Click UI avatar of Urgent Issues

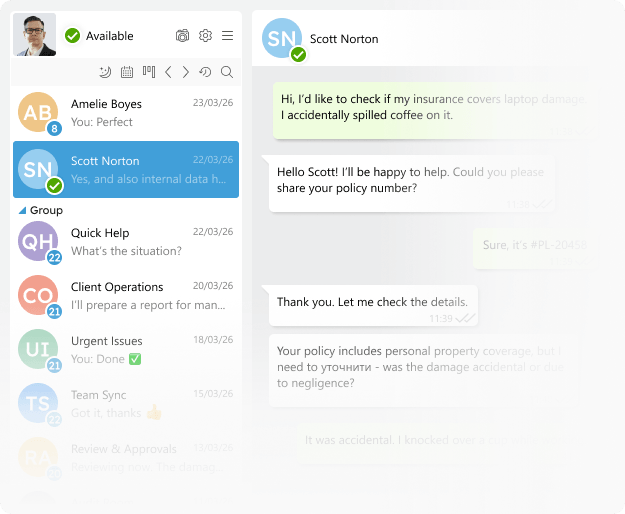[x=38, y=349]
